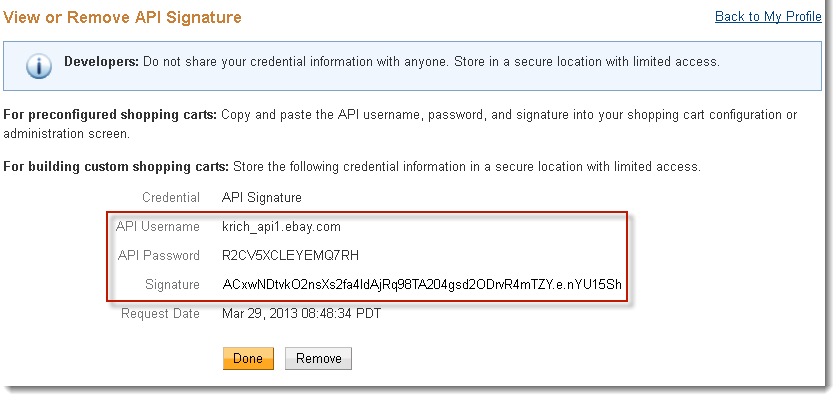Image resolution: width=840 pixels, height=401 pixels.
Task: Click the API Signature credential value
Action: (x=261, y=198)
